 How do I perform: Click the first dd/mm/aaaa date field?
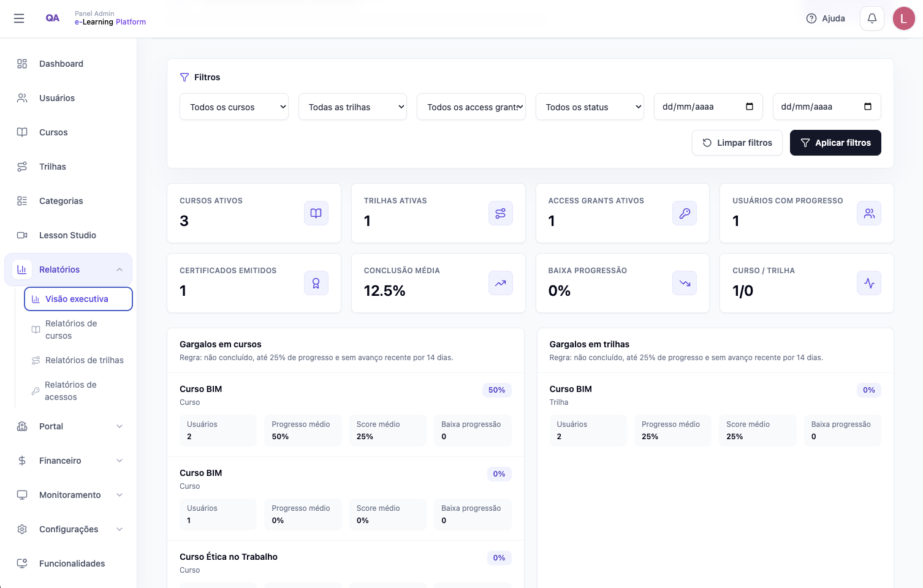[x=708, y=107]
